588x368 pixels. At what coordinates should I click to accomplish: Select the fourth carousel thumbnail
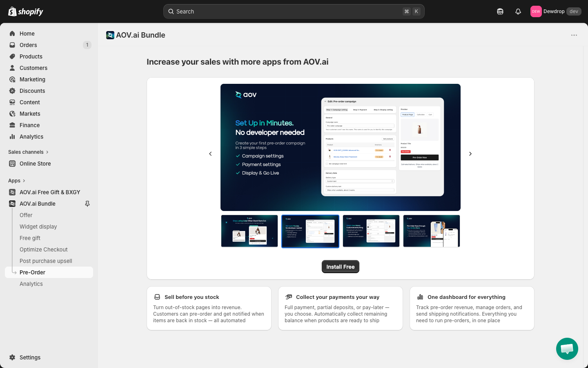point(432,231)
